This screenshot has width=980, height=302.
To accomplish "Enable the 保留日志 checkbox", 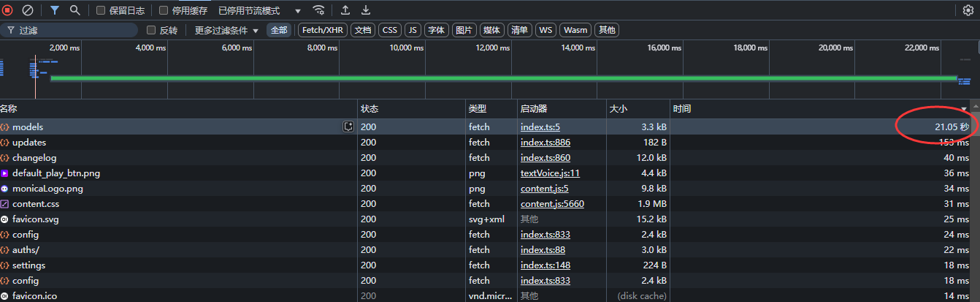I will [102, 11].
